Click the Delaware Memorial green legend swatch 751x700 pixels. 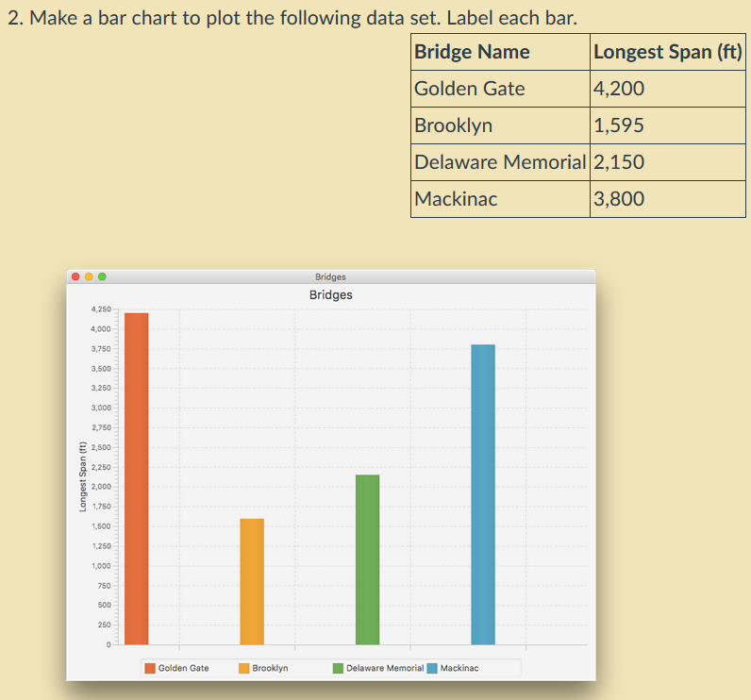click(x=338, y=668)
